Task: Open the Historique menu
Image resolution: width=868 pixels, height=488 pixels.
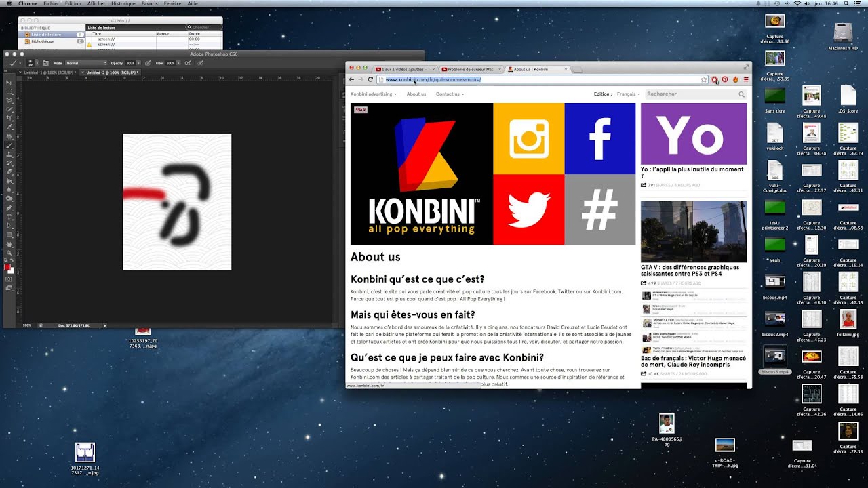Action: click(x=123, y=3)
